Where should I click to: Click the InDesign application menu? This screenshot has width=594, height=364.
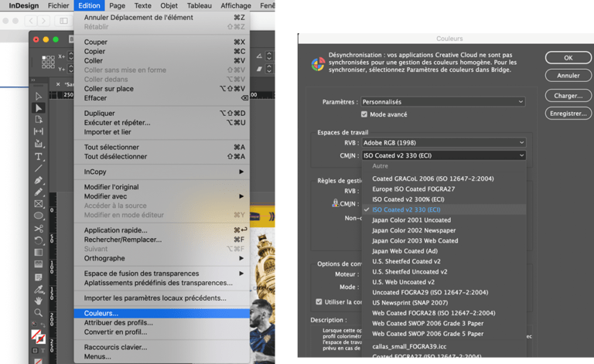pos(24,5)
